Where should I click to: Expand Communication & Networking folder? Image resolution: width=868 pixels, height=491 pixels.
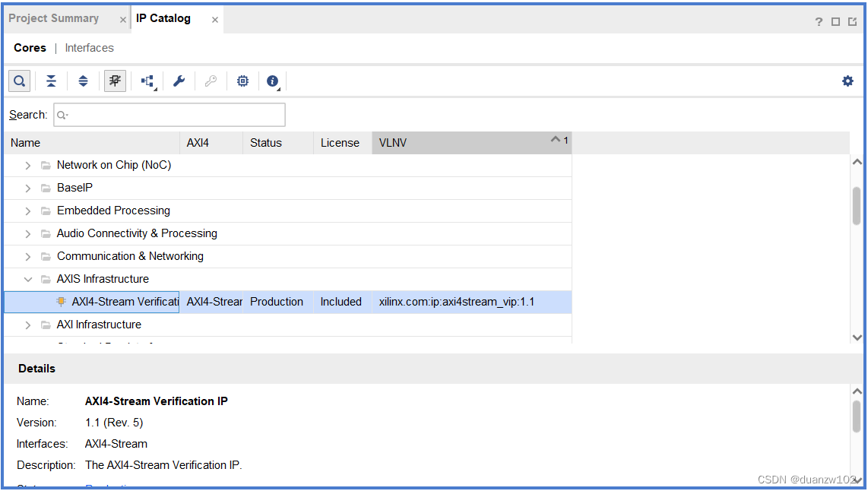coord(27,257)
